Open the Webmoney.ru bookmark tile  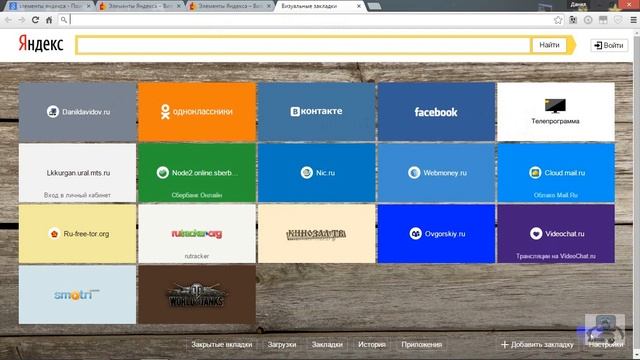(436, 173)
